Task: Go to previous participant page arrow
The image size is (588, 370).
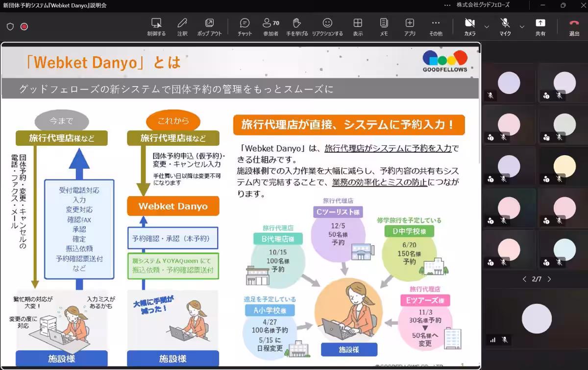Action: click(x=524, y=279)
